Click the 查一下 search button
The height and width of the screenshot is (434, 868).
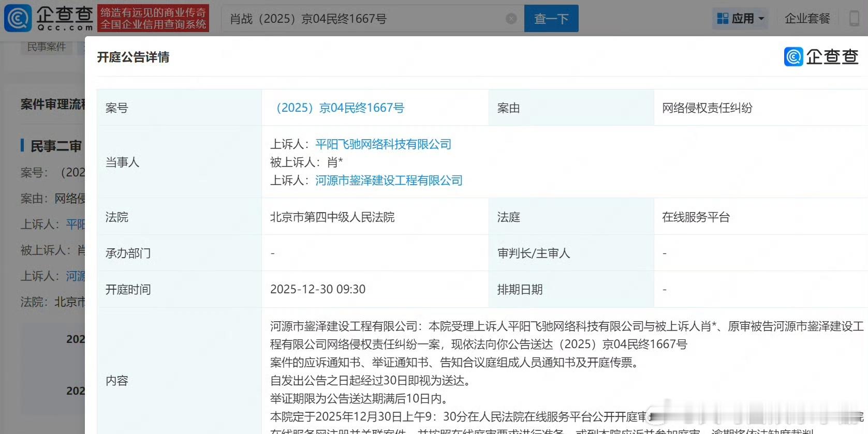click(x=551, y=19)
